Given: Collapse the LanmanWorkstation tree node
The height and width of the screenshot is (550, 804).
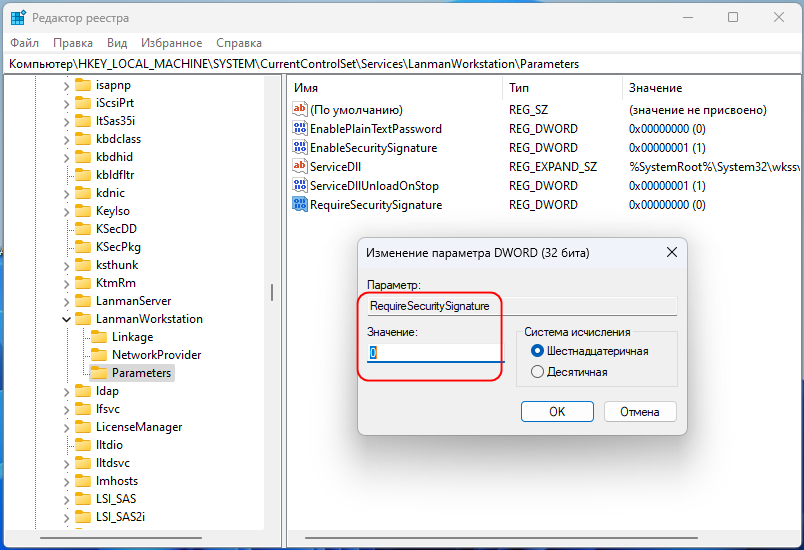Looking at the screenshot, I should pos(66,319).
